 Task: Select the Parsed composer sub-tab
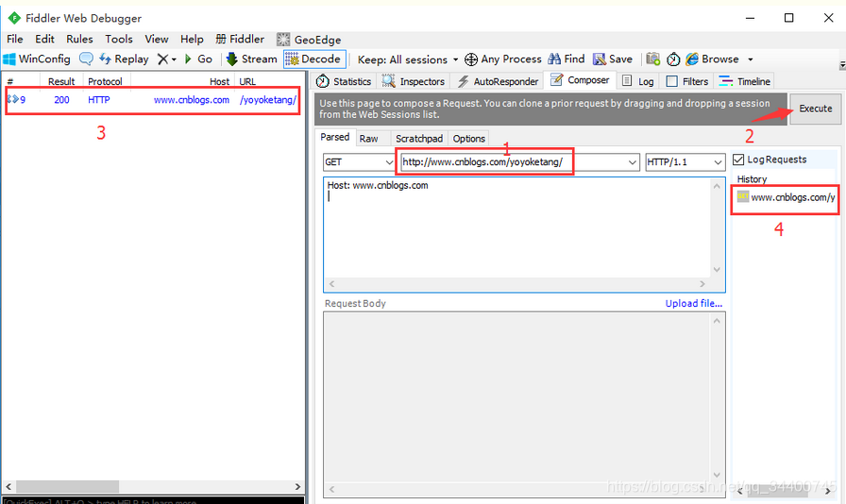pyautogui.click(x=334, y=137)
